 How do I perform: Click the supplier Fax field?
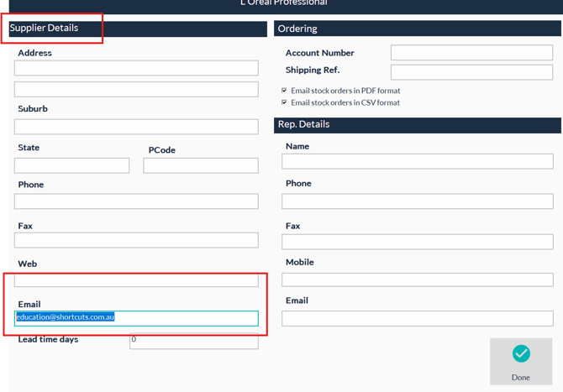[x=136, y=240]
